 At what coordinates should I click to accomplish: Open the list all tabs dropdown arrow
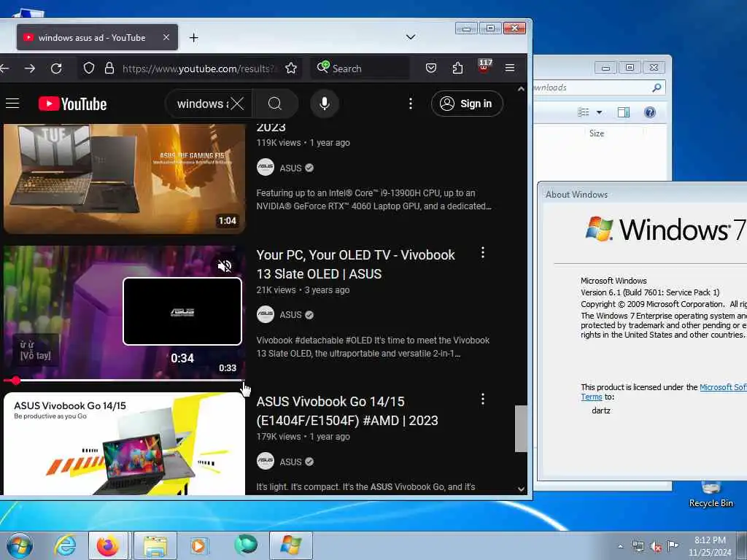(410, 37)
